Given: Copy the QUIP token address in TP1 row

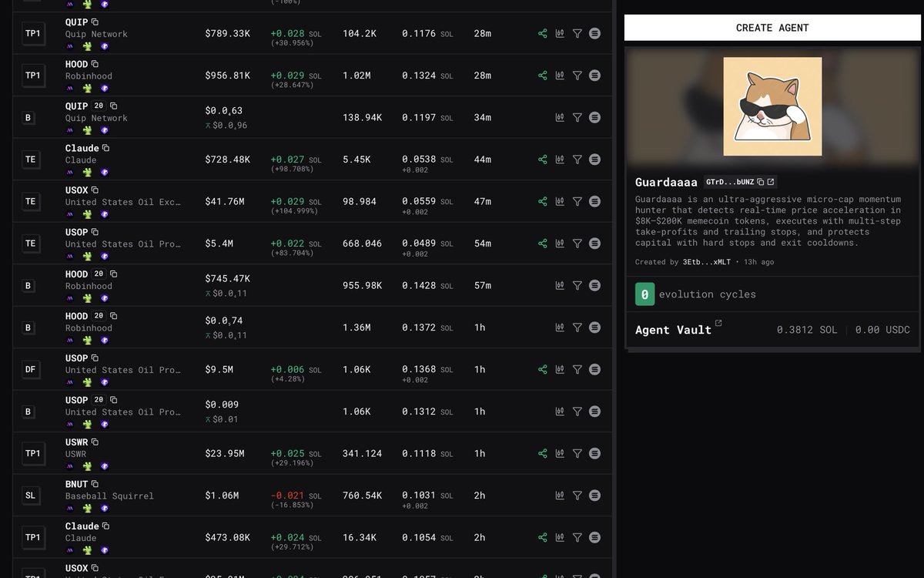Looking at the screenshot, I should (x=95, y=22).
